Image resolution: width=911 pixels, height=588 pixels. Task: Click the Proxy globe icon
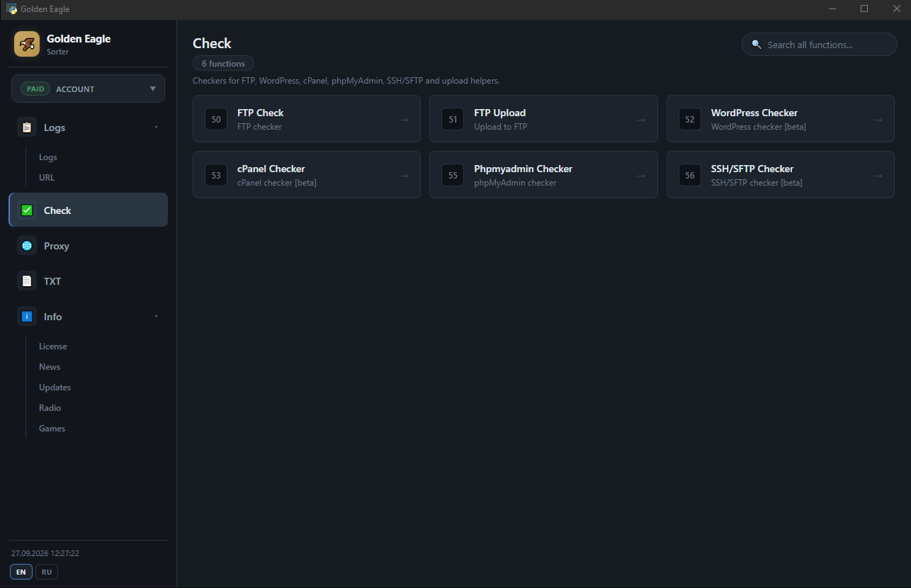[27, 246]
